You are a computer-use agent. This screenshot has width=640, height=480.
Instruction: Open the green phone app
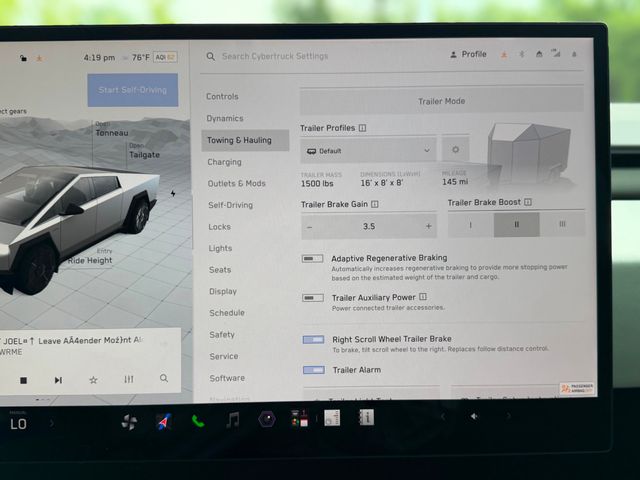[198, 421]
